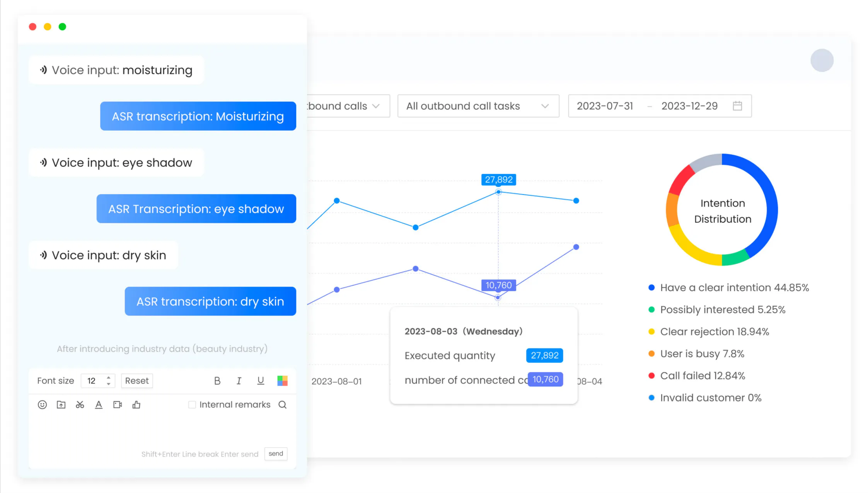This screenshot has width=868, height=493.
Task: Open the text color palette swatch
Action: pos(282,381)
